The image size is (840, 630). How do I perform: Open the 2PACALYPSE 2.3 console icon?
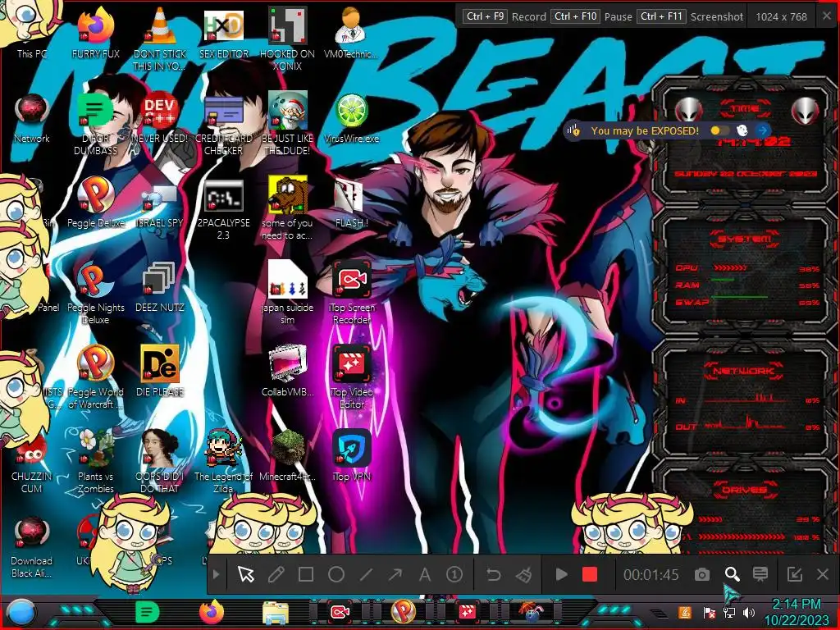[x=223, y=194]
